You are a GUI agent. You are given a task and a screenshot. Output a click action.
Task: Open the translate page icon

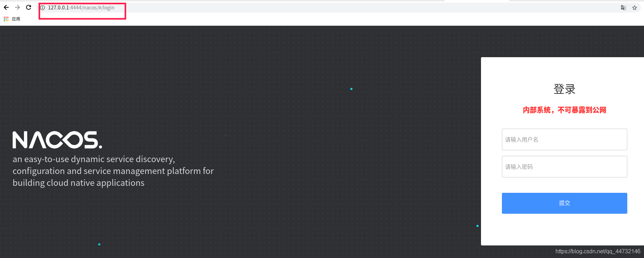pyautogui.click(x=623, y=8)
